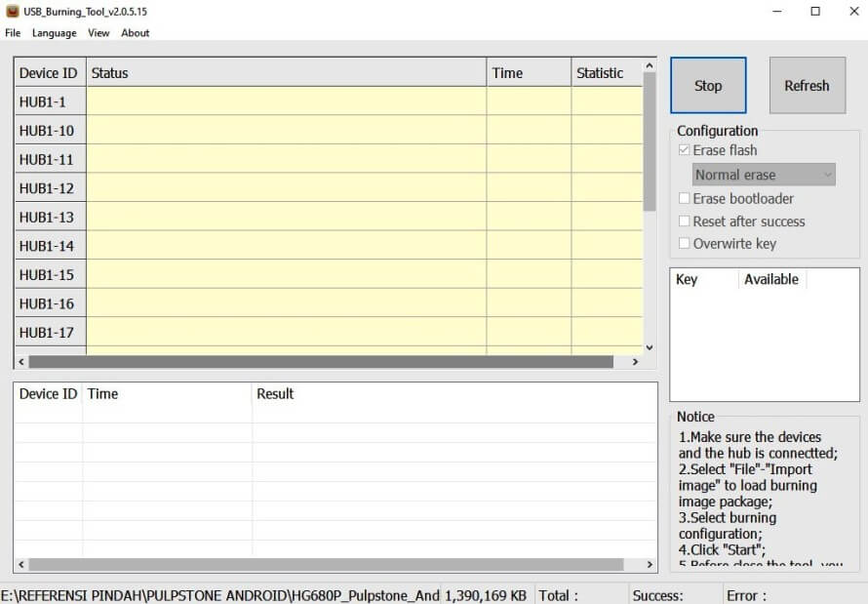
Task: Enable the Erase bootloader option
Action: pyautogui.click(x=684, y=197)
